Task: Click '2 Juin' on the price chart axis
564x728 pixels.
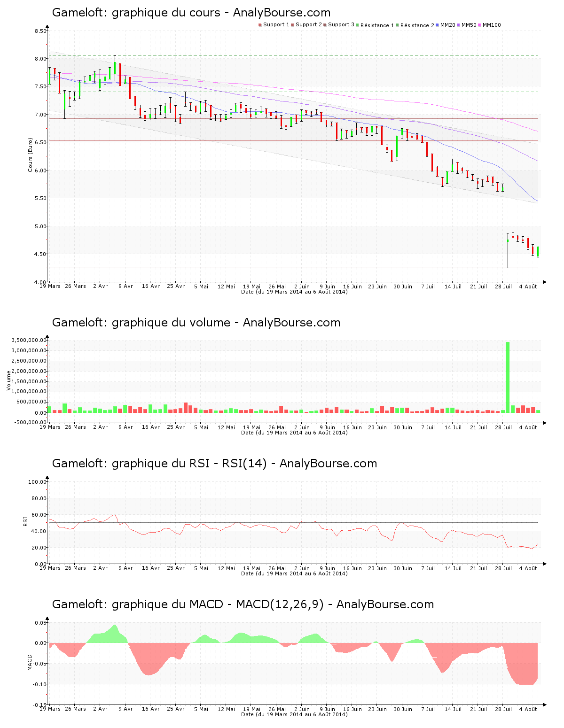Action: point(302,287)
